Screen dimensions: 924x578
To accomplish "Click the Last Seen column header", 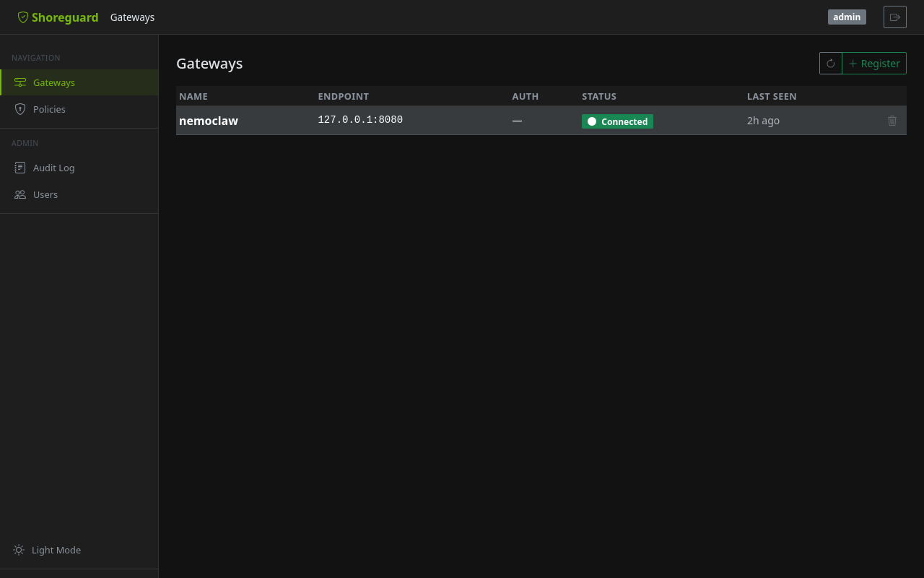I will click(x=772, y=96).
